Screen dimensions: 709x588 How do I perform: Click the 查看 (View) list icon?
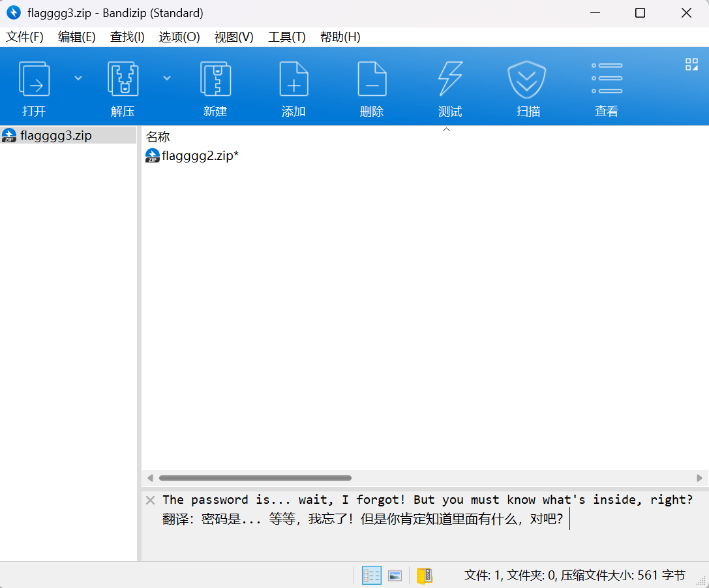607,80
